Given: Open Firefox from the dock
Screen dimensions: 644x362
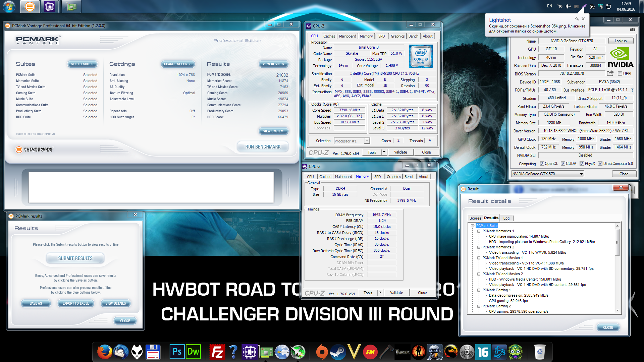Looking at the screenshot, I should coord(105,352).
